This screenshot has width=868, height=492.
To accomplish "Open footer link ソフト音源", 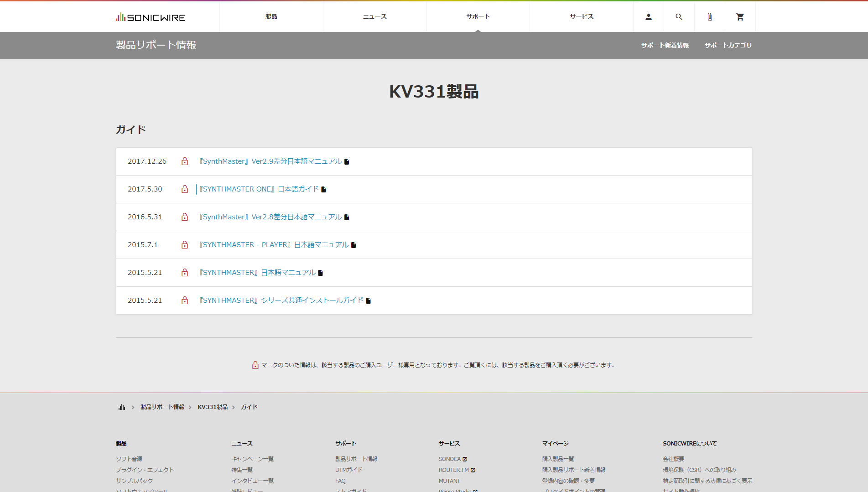I will (129, 459).
